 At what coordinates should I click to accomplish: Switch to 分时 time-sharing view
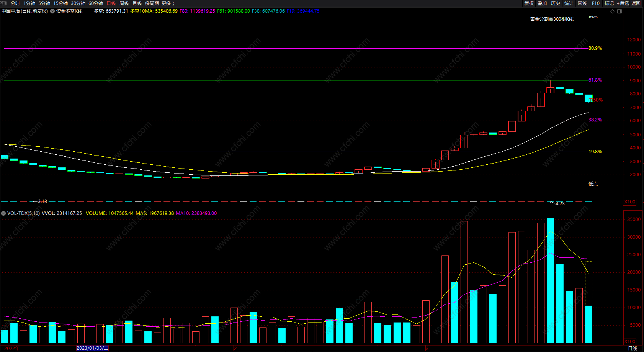click(x=15, y=3)
